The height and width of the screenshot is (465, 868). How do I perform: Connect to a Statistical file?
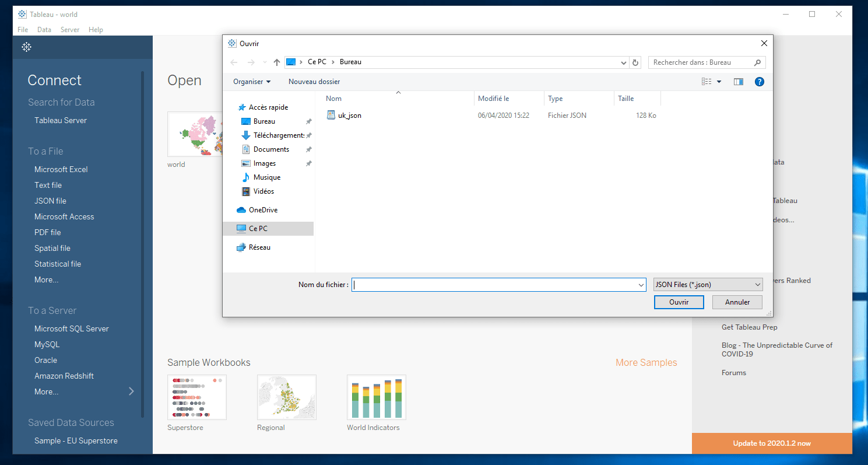point(58,264)
